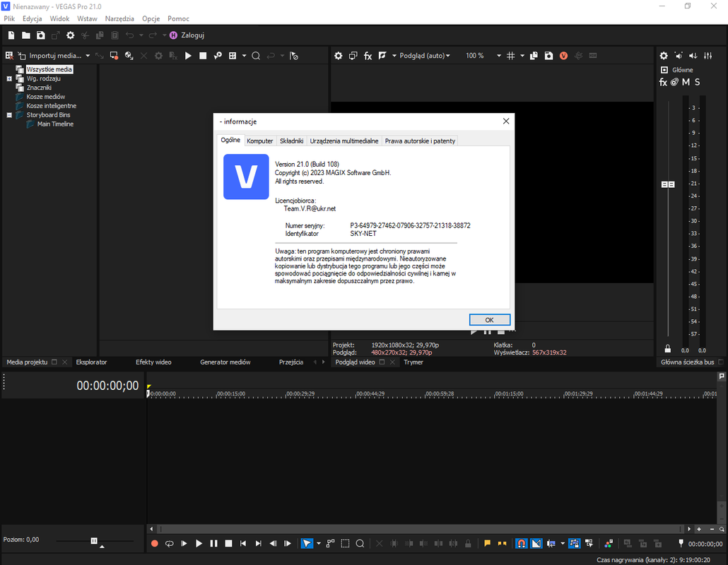
Task: Create a new project with the blank page icon
Action: tap(11, 35)
